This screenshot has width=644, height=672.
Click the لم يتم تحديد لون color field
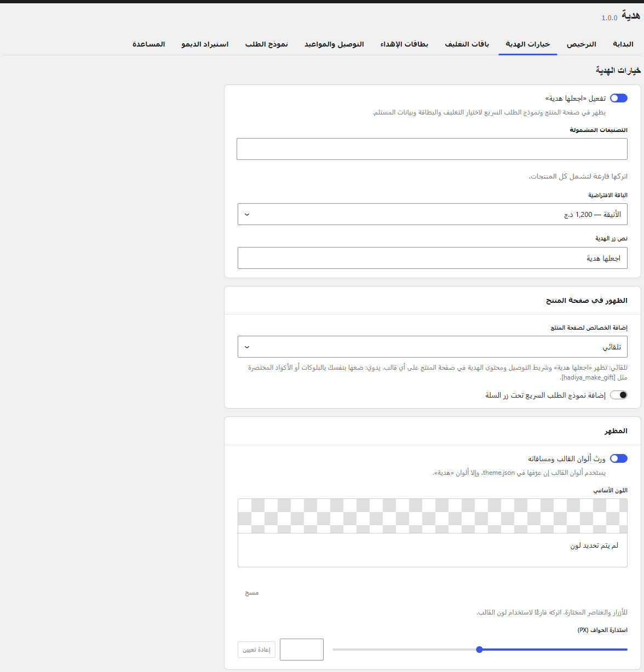pos(433,550)
